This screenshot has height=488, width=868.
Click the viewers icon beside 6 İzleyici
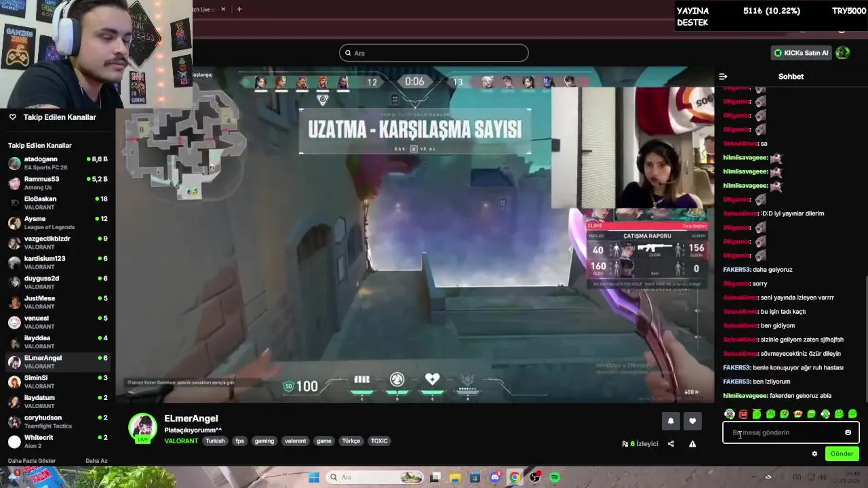click(625, 444)
